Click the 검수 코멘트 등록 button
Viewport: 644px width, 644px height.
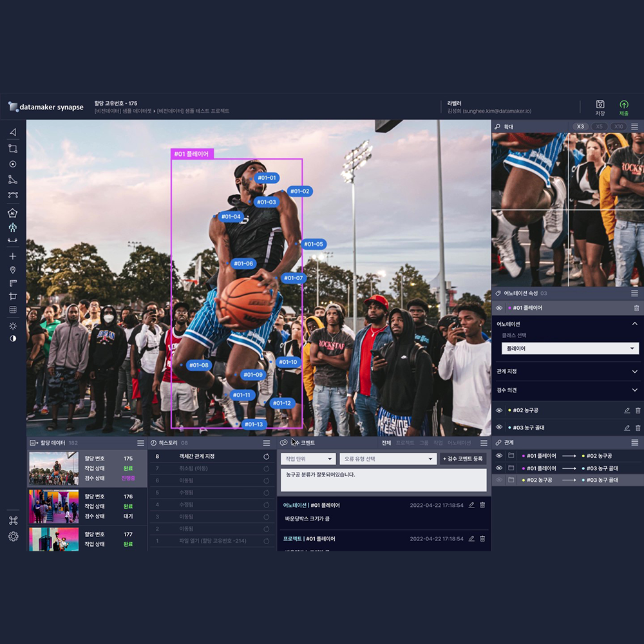[x=463, y=459]
